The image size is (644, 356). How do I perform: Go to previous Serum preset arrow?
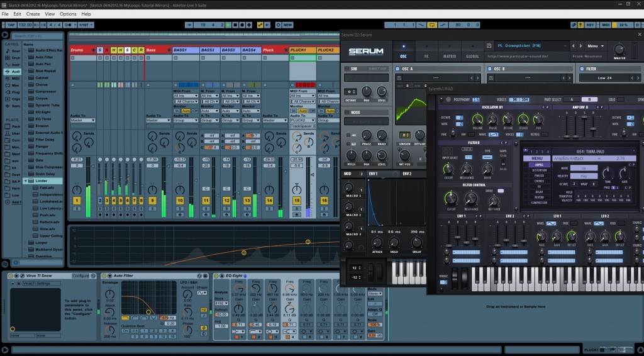(x=574, y=46)
